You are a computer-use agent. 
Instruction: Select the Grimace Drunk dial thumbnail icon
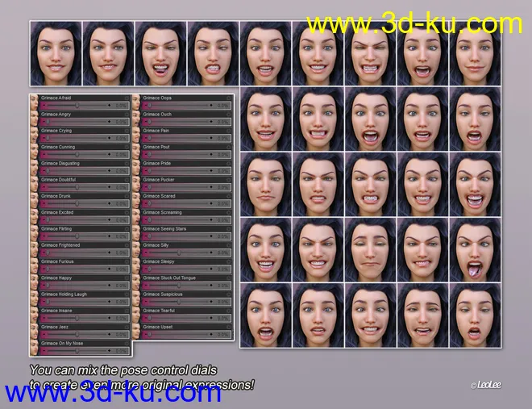[35, 200]
